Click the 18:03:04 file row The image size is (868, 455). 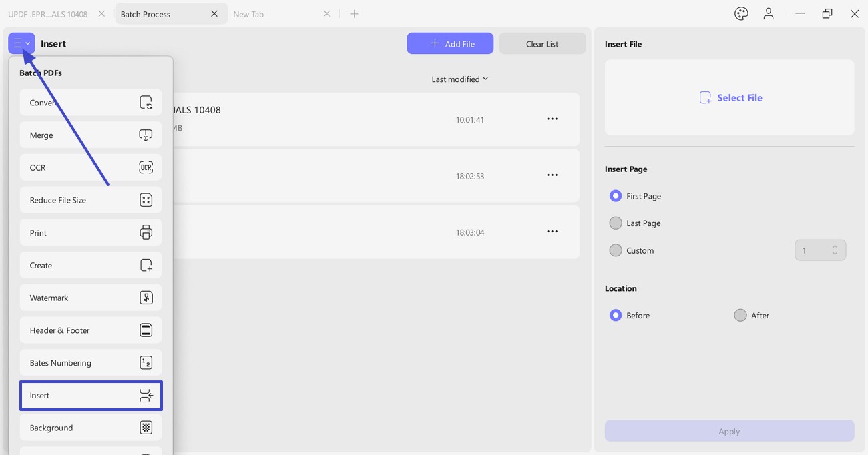pyautogui.click(x=376, y=232)
